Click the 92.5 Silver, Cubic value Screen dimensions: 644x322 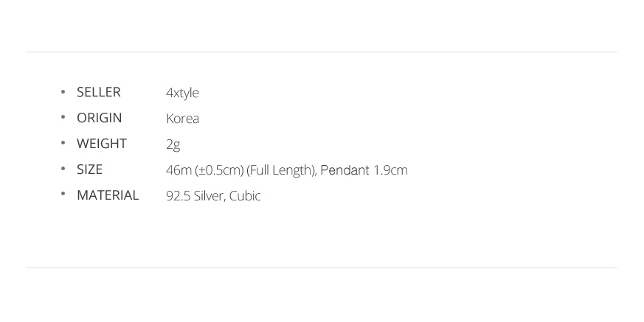(213, 196)
